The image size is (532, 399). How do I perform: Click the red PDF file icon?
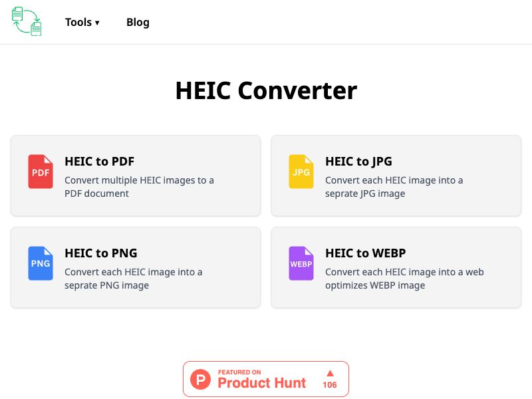[39, 172]
